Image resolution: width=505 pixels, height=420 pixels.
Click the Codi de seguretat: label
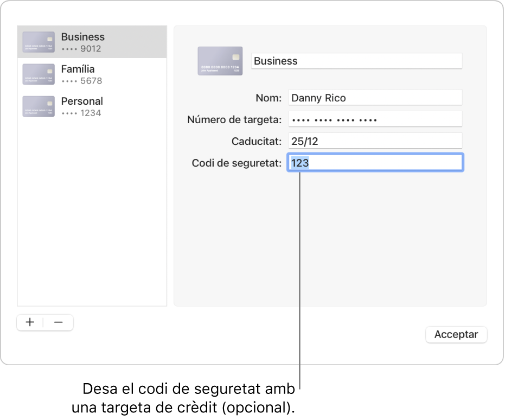(236, 163)
